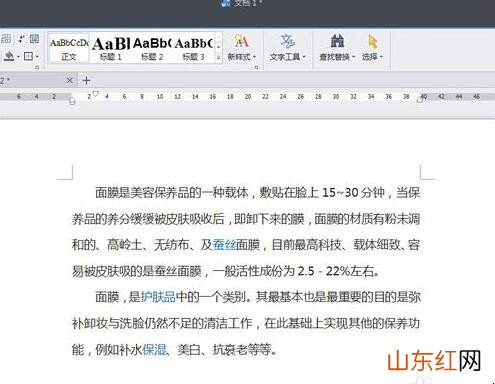
Task: Click the text 补卸妆与洗脸 in second paragraph
Action: pos(108,323)
